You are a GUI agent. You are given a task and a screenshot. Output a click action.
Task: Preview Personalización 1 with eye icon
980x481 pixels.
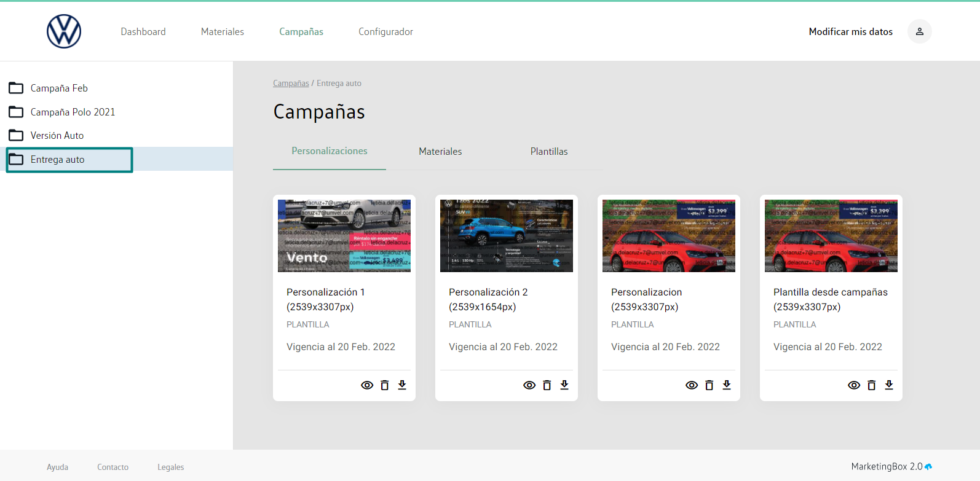367,385
